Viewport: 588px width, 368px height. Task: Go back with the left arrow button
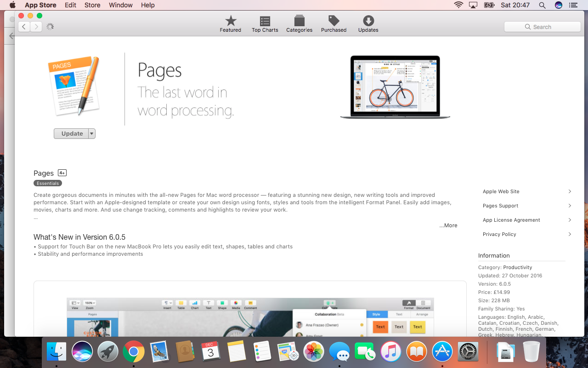tap(24, 27)
